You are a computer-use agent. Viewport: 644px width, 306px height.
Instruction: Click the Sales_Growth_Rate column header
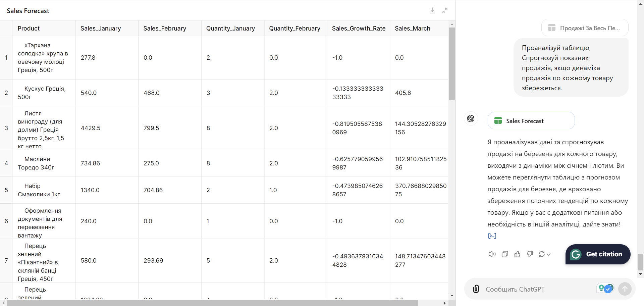(358, 29)
